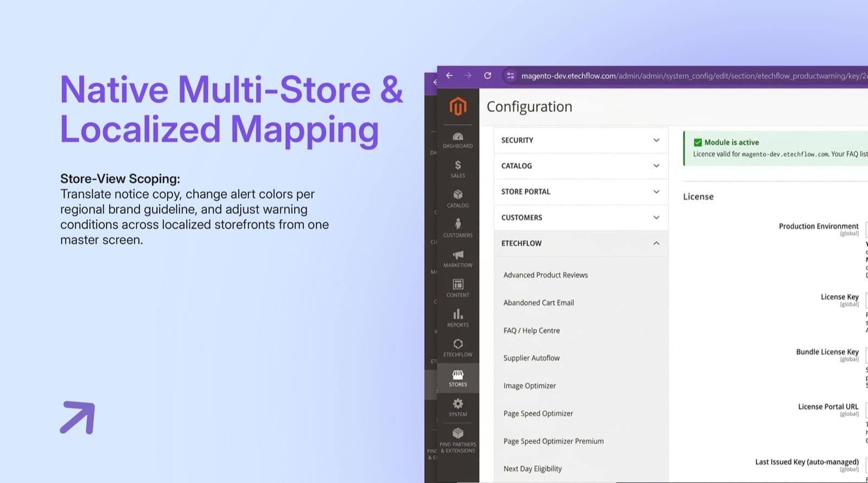
Task: Open Page Speed Optimizer Premium settings
Action: pyautogui.click(x=553, y=441)
